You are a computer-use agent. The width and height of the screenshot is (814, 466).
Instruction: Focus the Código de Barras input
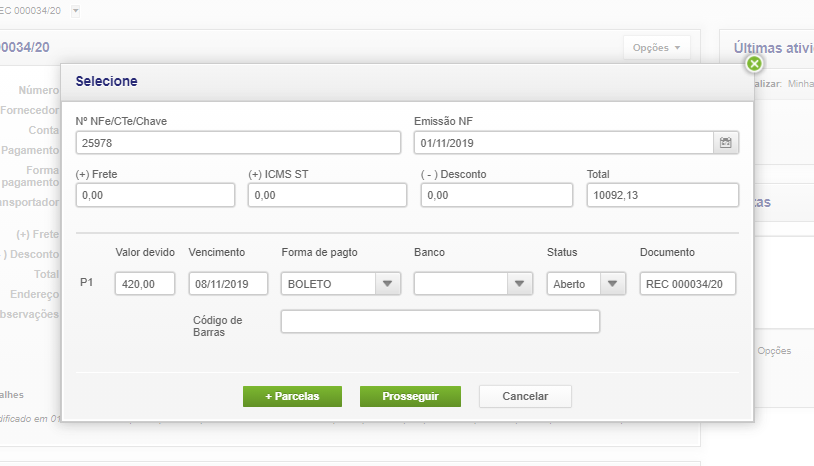[440, 321]
